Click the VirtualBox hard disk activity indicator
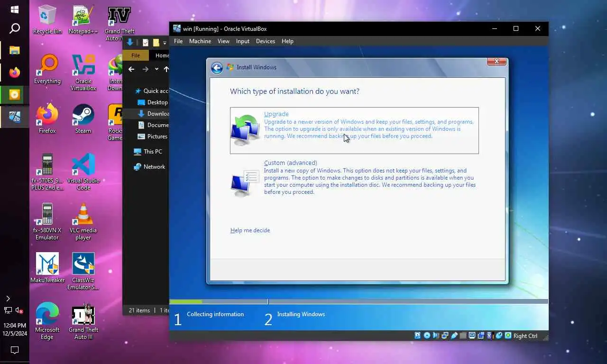 pos(417,336)
